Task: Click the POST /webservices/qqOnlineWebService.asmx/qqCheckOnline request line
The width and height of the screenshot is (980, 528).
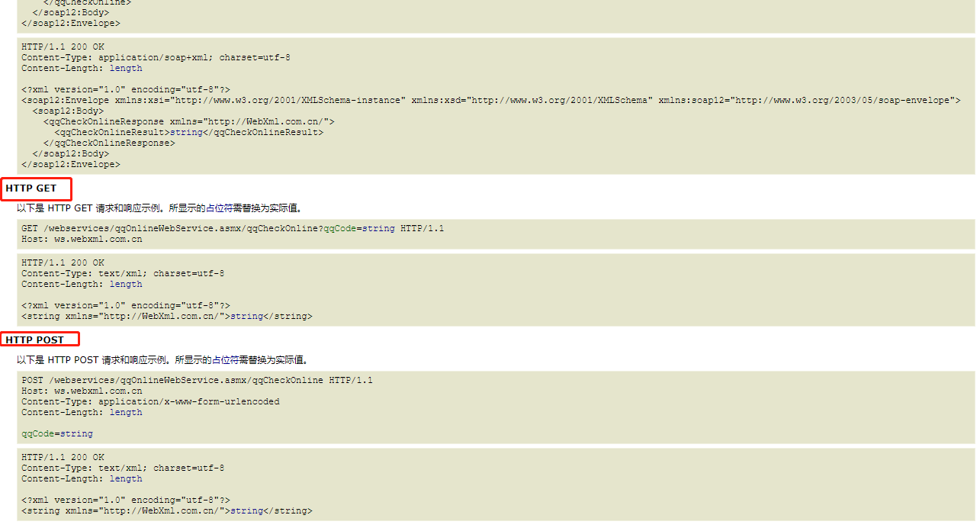Action: point(197,381)
